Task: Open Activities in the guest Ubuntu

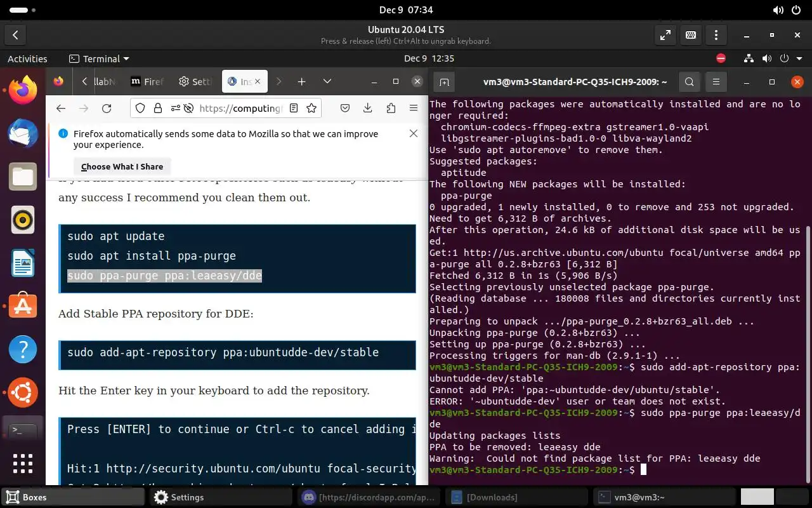Action: 27,58
